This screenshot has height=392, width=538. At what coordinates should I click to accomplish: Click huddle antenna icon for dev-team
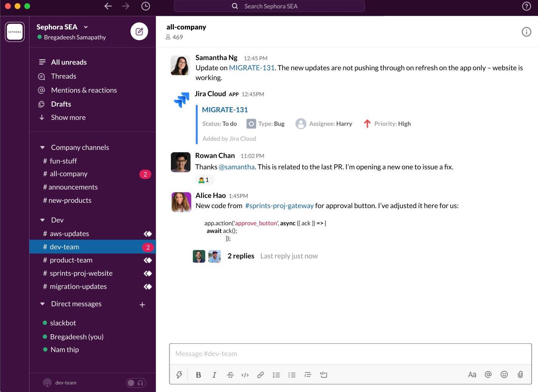click(x=47, y=383)
